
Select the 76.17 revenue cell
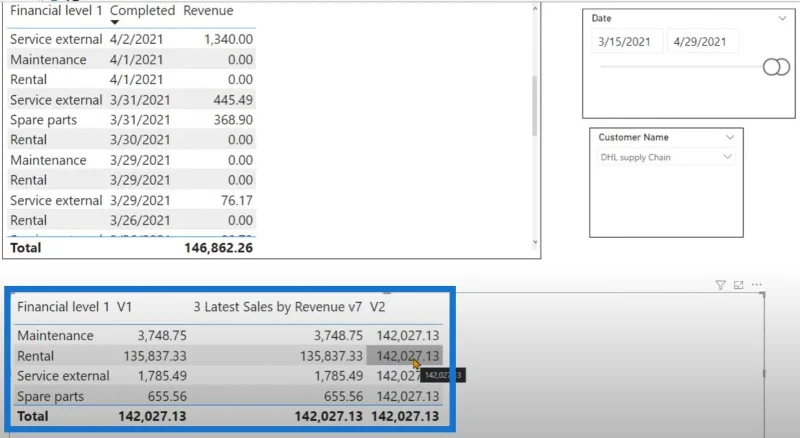pos(237,201)
